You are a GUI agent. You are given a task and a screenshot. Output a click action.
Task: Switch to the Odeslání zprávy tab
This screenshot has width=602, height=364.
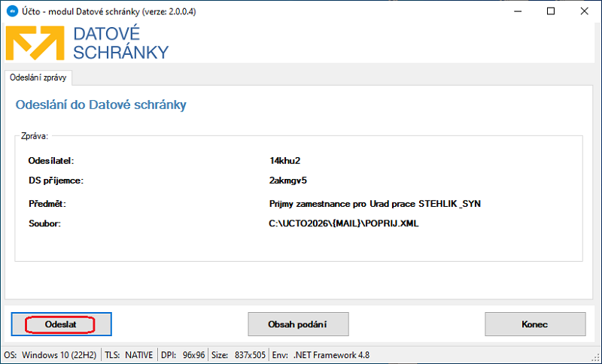[x=37, y=77]
